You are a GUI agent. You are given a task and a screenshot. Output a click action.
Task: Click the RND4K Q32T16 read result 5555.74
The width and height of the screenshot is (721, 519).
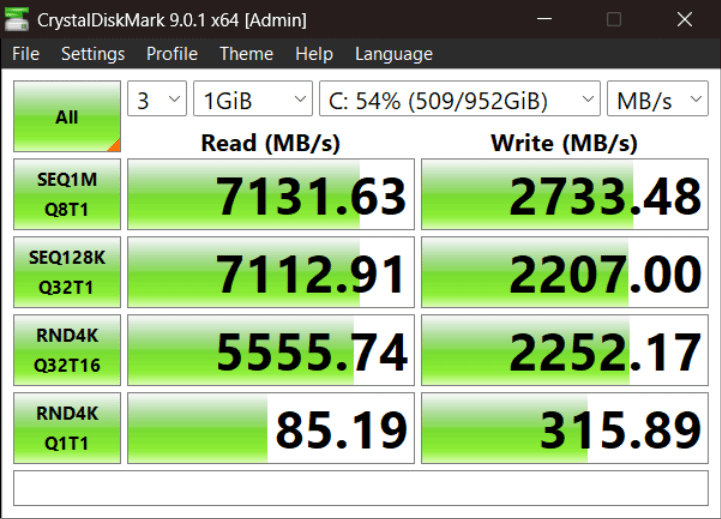271,350
